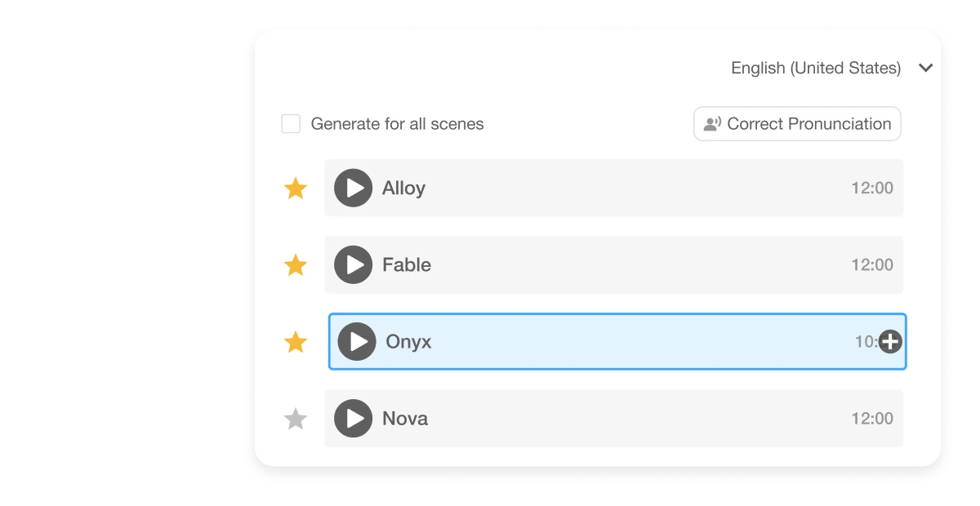Click the star icon beside Alloy

296,188
